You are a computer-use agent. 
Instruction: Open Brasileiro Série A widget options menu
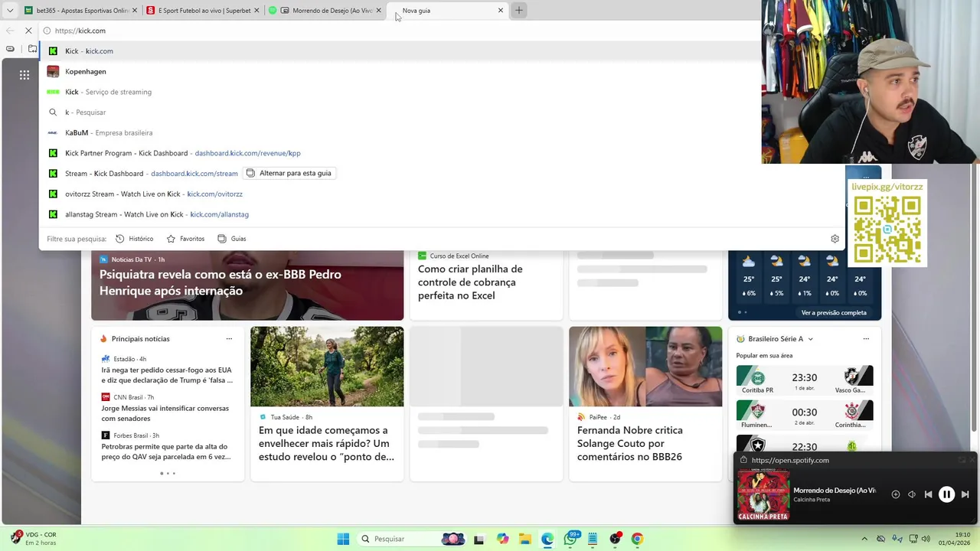pos(866,339)
